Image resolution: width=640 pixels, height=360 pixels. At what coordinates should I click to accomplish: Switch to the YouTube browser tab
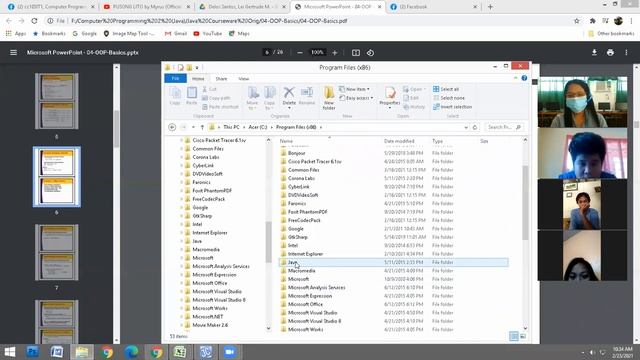[x=146, y=7]
